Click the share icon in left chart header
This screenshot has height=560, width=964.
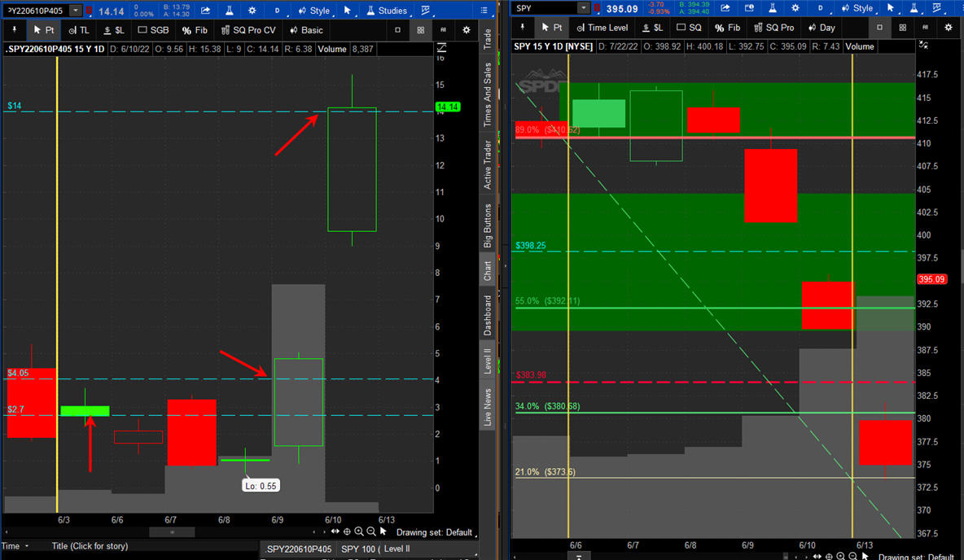tap(205, 11)
